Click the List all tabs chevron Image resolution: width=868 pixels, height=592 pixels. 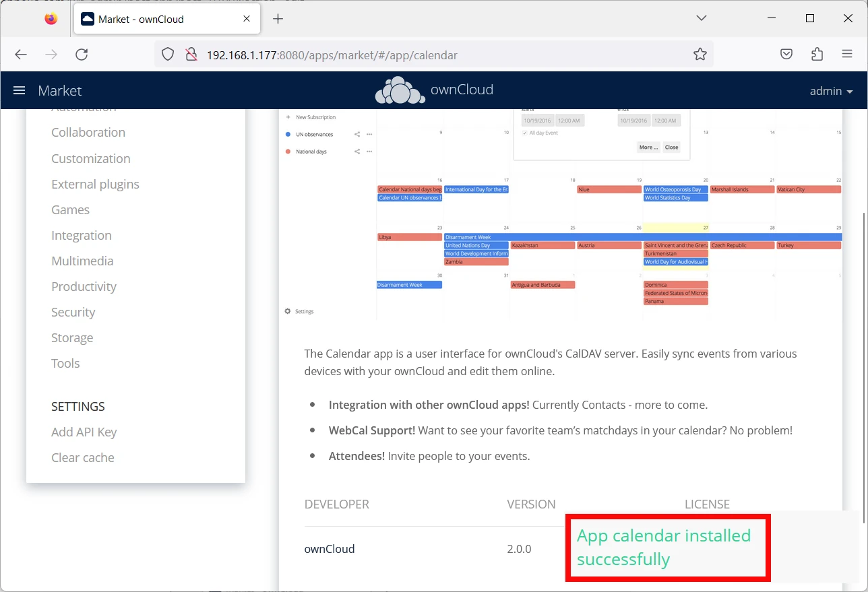[x=702, y=18]
